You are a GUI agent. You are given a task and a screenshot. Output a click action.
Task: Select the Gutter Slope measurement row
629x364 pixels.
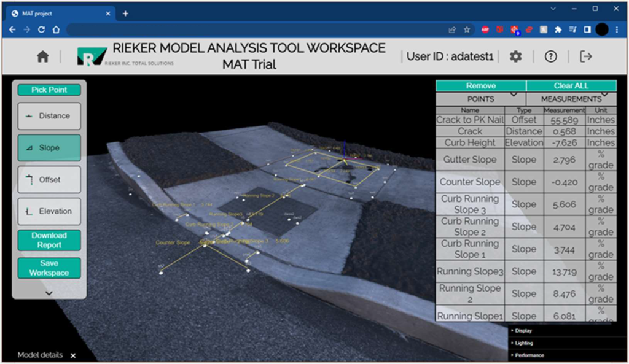[526, 160]
